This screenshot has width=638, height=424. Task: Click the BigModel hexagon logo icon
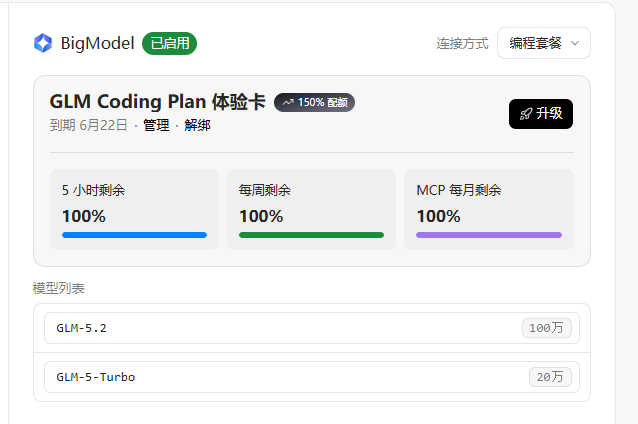pos(43,43)
